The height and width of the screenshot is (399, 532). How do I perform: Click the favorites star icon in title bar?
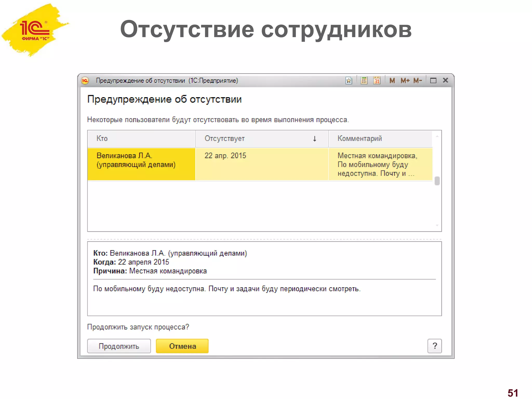[x=349, y=81]
